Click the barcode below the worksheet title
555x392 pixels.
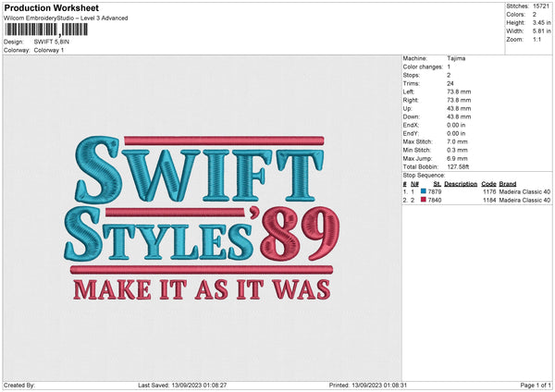pyautogui.click(x=44, y=31)
